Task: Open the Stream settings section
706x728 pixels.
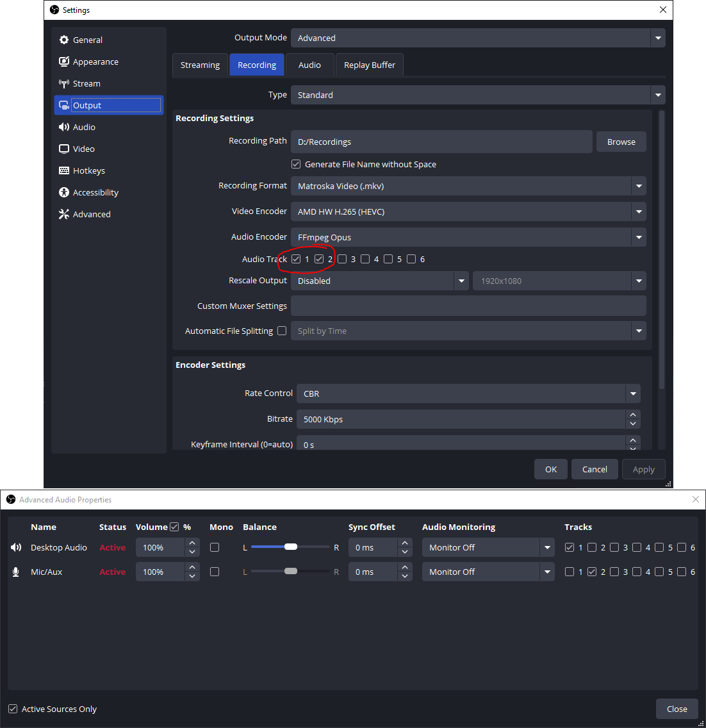Action: click(109, 83)
